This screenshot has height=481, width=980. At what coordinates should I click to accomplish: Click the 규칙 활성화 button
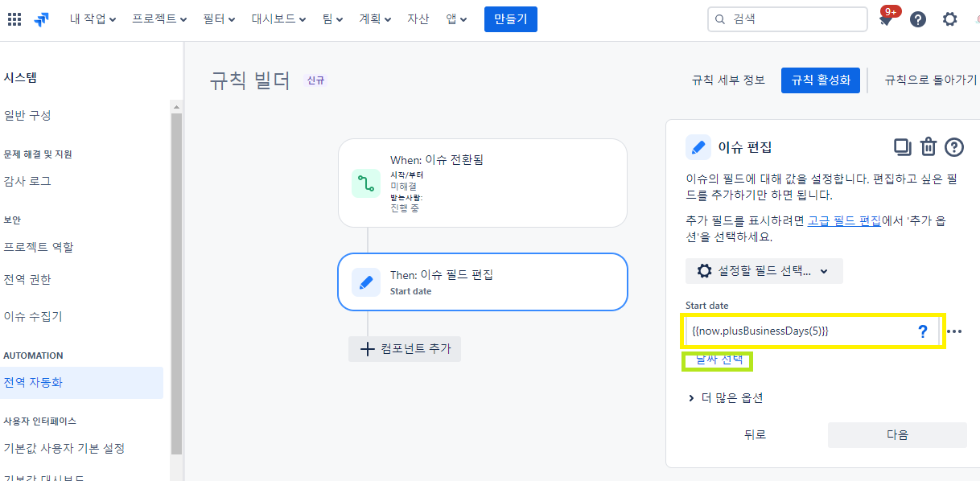click(x=821, y=80)
